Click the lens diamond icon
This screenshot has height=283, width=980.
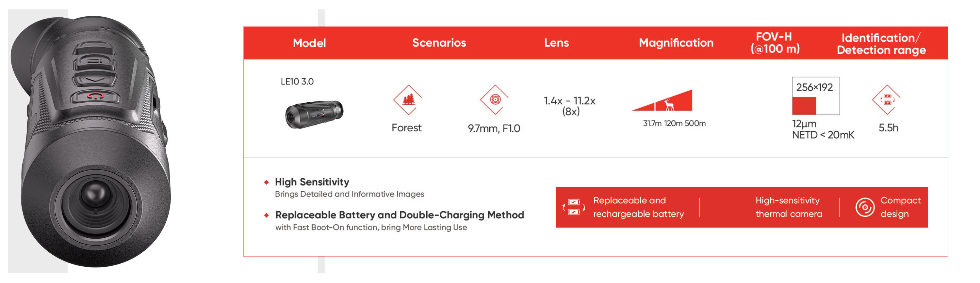[x=494, y=99]
